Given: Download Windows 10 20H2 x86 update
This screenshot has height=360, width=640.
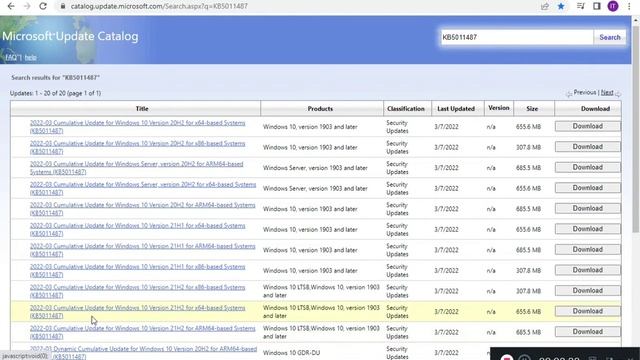Looking at the screenshot, I should [587, 147].
